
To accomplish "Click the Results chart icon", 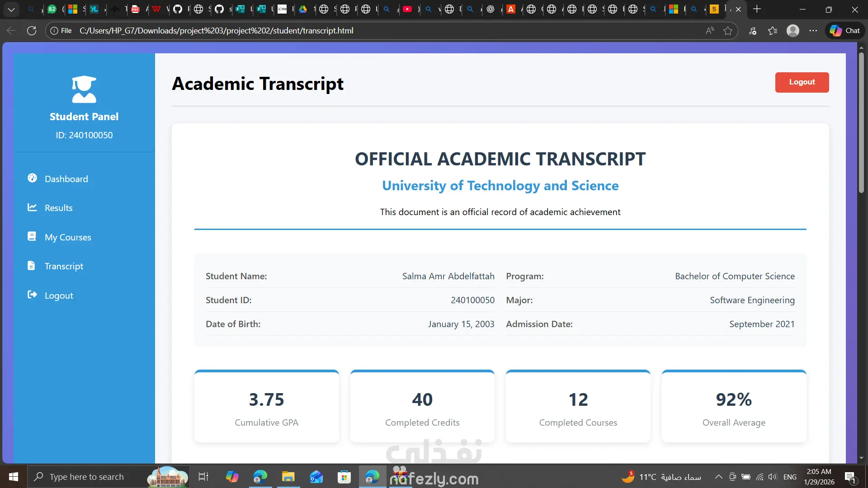I will (x=32, y=207).
